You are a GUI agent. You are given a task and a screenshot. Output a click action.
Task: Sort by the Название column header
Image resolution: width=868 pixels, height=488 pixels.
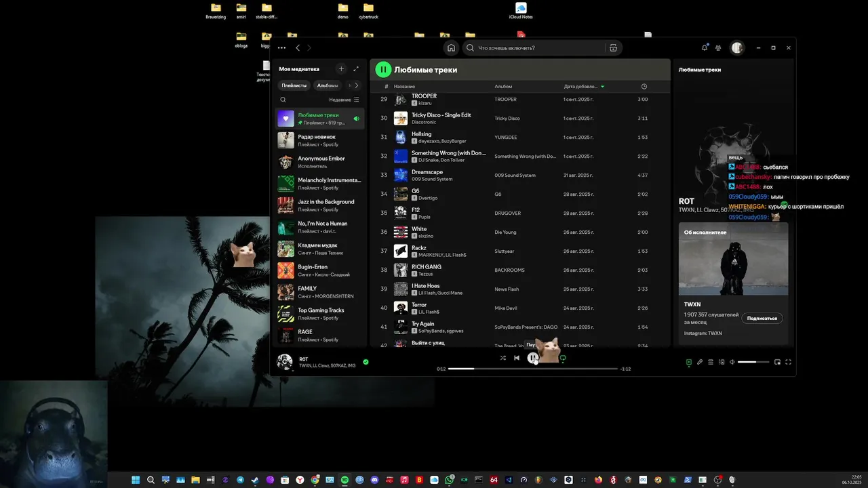[404, 87]
